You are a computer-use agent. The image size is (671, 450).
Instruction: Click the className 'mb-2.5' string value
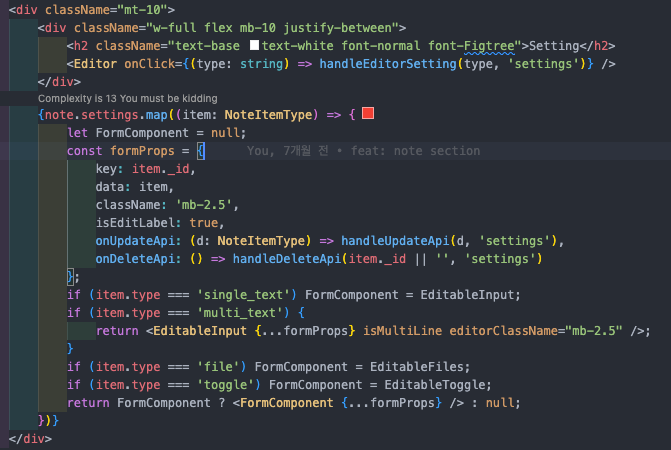click(x=204, y=205)
